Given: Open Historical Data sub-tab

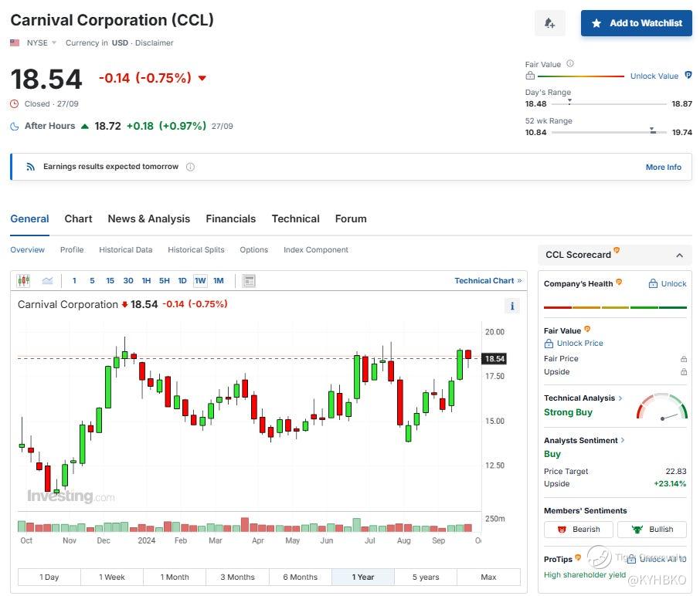Looking at the screenshot, I should pos(125,250).
